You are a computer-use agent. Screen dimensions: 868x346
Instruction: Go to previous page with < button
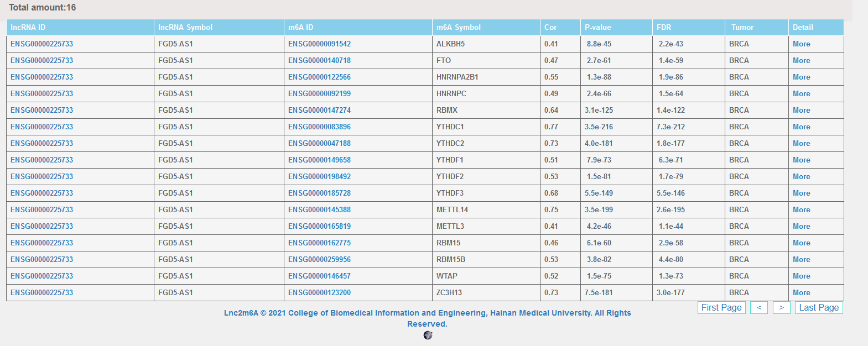[x=759, y=307]
